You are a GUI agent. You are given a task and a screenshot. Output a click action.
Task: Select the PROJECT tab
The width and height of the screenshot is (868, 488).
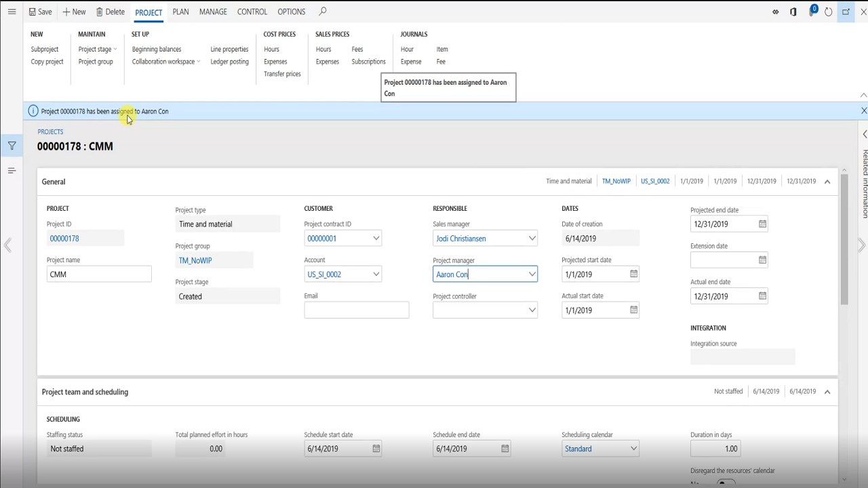149,12
